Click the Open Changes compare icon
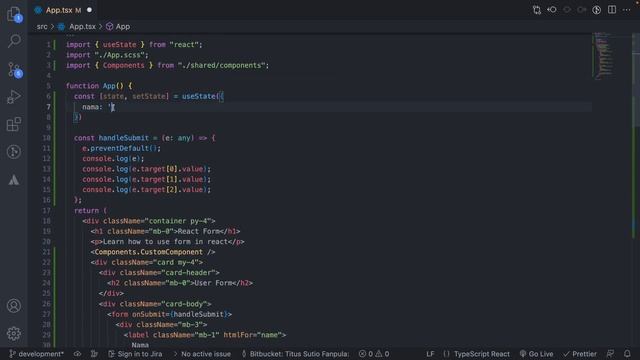Screen dimensions: 640x360 click(537, 10)
